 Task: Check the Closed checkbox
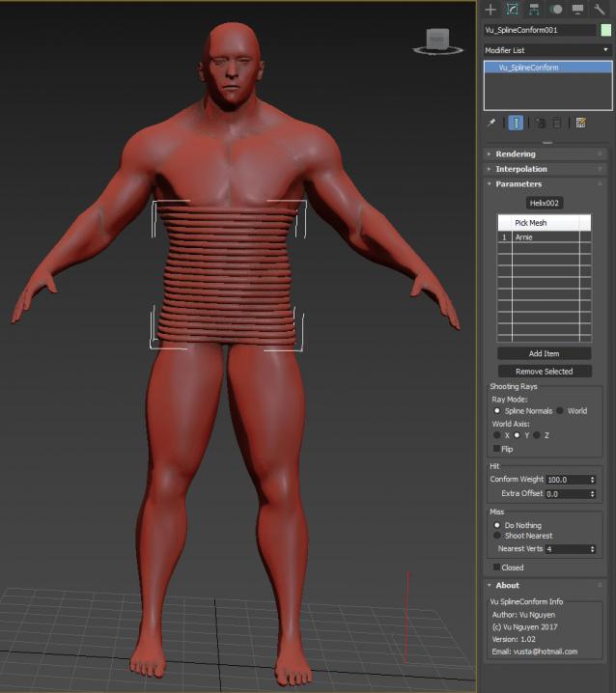click(x=497, y=568)
